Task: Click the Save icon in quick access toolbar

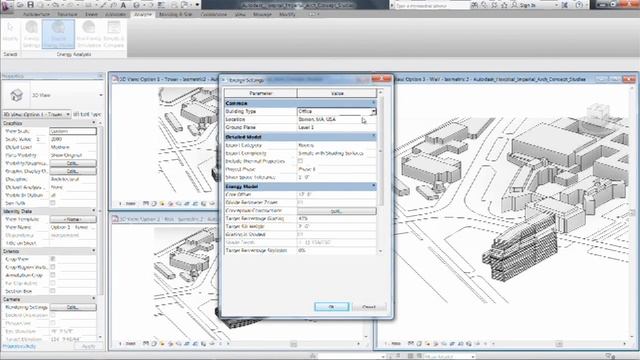Action: coord(31,5)
